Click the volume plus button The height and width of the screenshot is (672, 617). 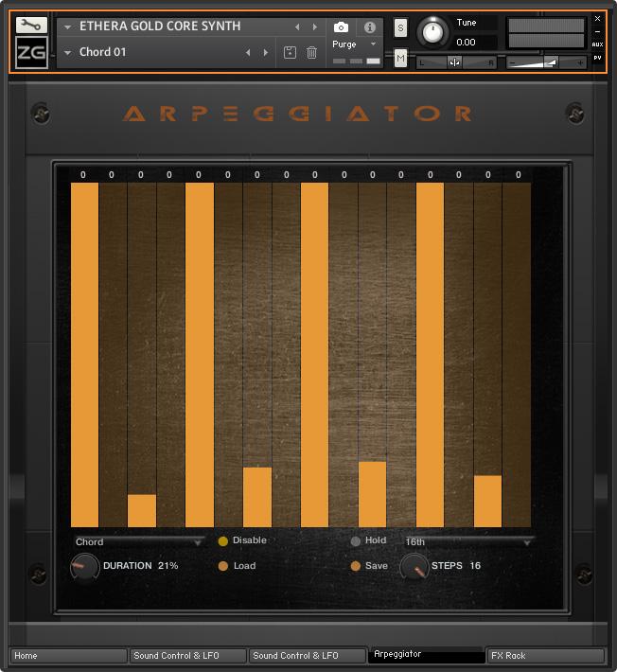click(580, 63)
